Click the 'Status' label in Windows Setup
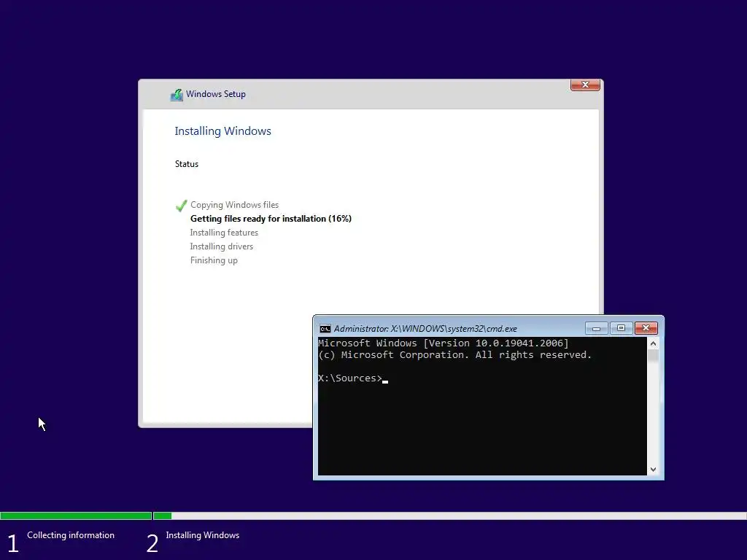747x560 pixels. point(186,164)
